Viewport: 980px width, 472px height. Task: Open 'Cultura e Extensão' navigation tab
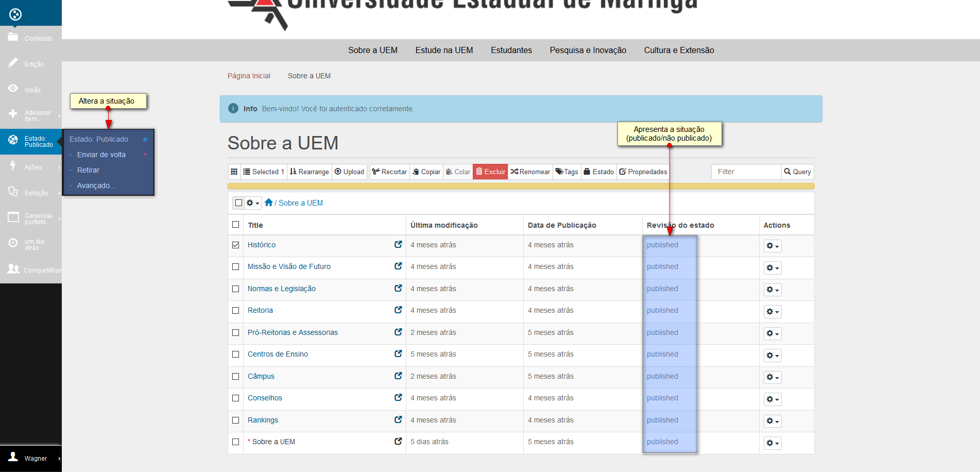pos(679,50)
